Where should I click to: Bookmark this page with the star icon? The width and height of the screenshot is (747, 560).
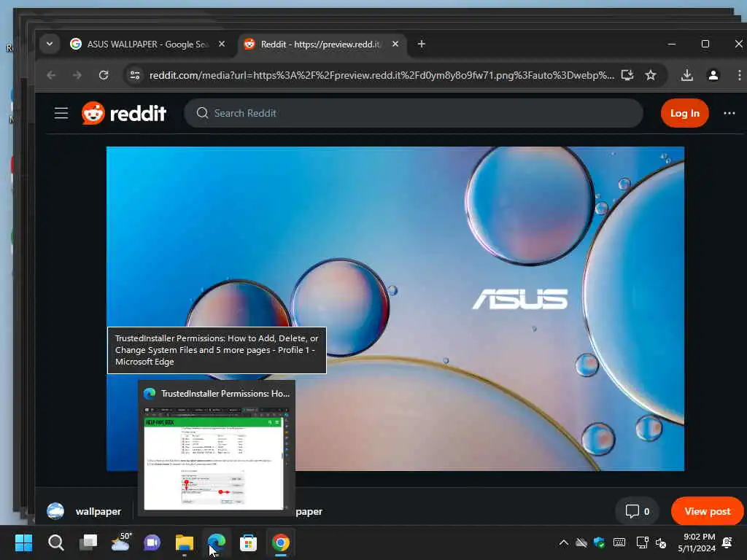click(x=651, y=75)
